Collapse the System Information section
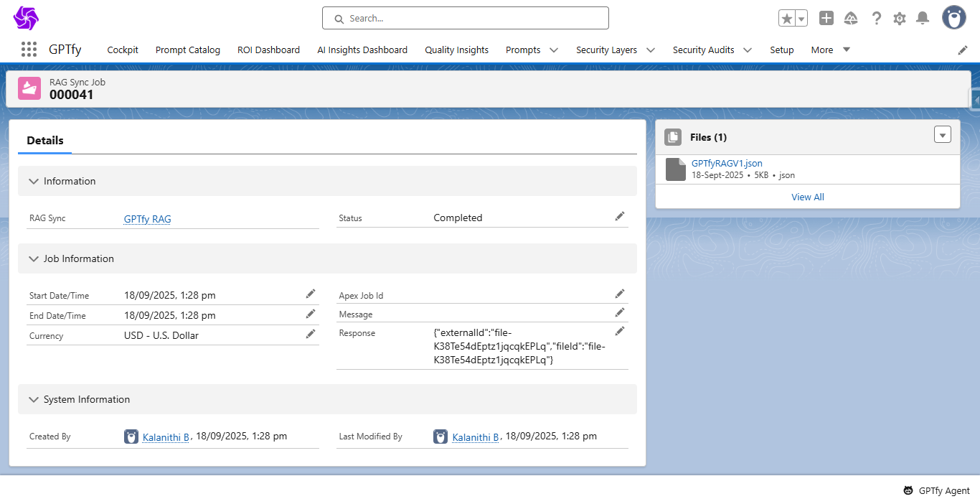This screenshot has width=980, height=504. tap(34, 400)
